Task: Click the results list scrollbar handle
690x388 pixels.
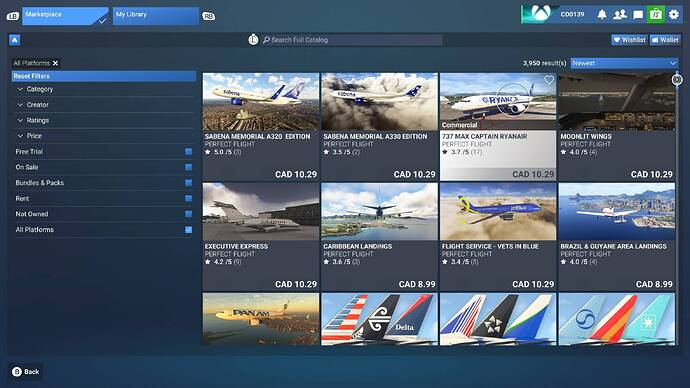Action: pos(677,80)
